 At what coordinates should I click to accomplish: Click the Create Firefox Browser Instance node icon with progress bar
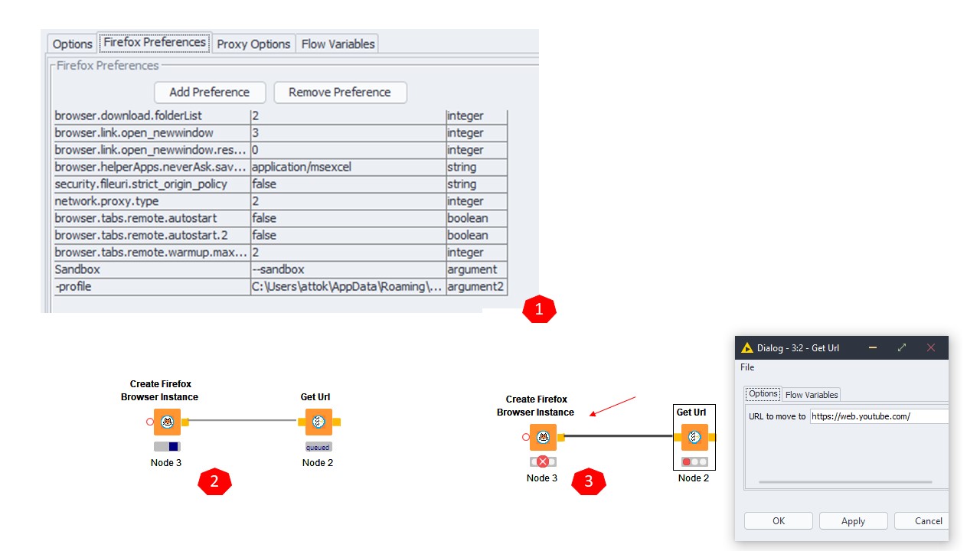pyautogui.click(x=167, y=422)
